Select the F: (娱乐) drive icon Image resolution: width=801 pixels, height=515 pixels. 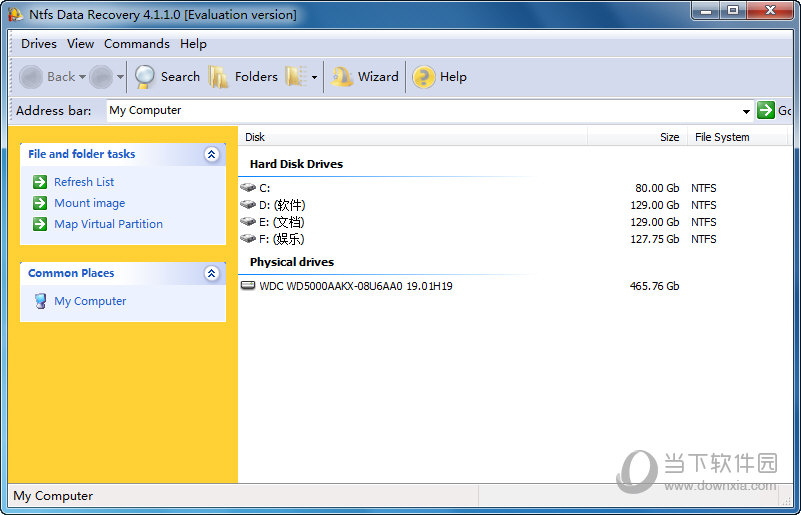tap(248, 239)
